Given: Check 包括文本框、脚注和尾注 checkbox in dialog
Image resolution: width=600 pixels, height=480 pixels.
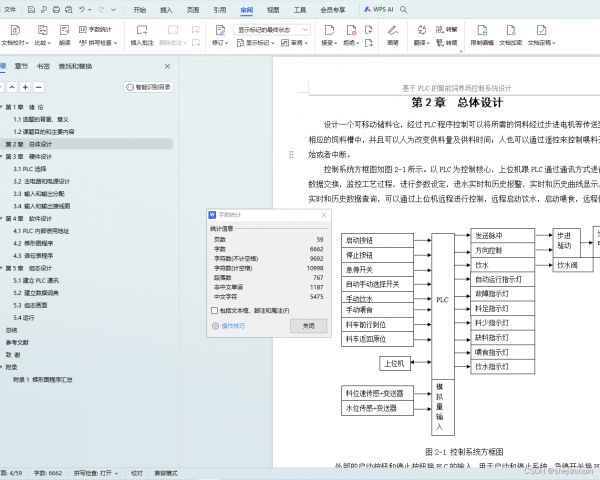Looking at the screenshot, I should pos(215,310).
